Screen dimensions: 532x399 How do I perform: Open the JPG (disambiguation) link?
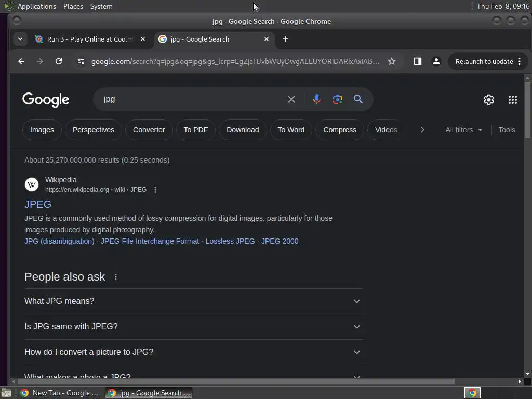click(59, 241)
